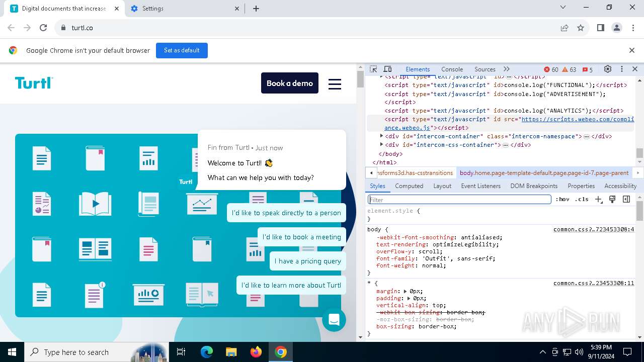Share this page icon in address bar
Image resolution: width=644 pixels, height=362 pixels.
pyautogui.click(x=565, y=28)
